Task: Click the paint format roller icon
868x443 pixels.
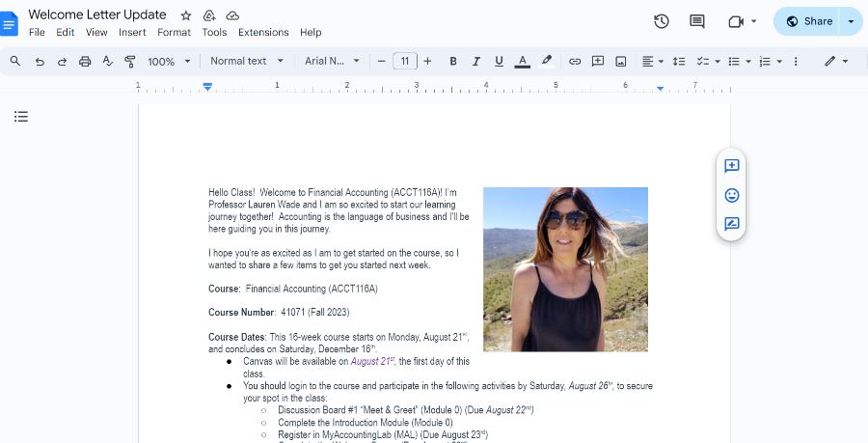Action: pos(130,61)
